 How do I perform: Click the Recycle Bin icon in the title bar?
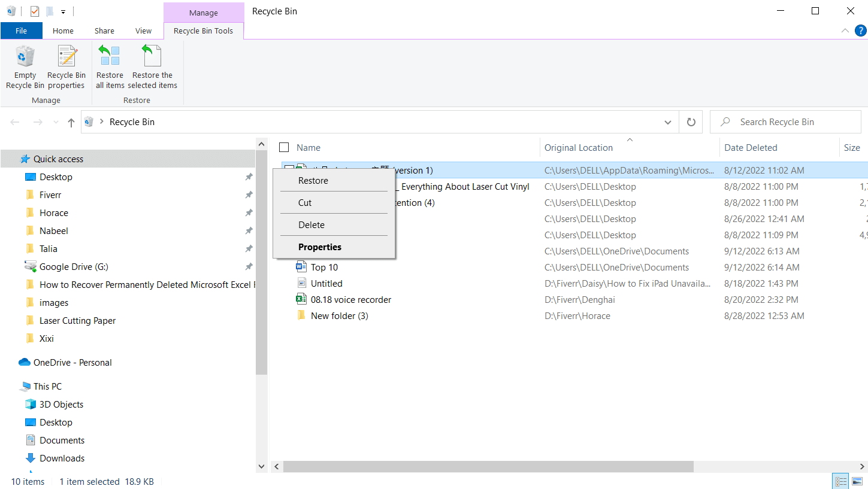point(11,11)
